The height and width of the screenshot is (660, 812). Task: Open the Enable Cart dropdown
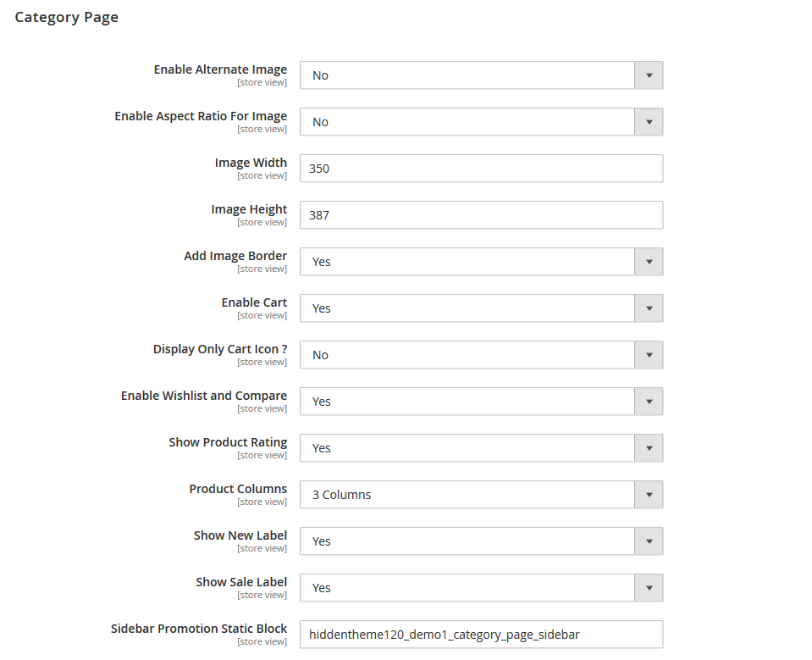(x=649, y=308)
